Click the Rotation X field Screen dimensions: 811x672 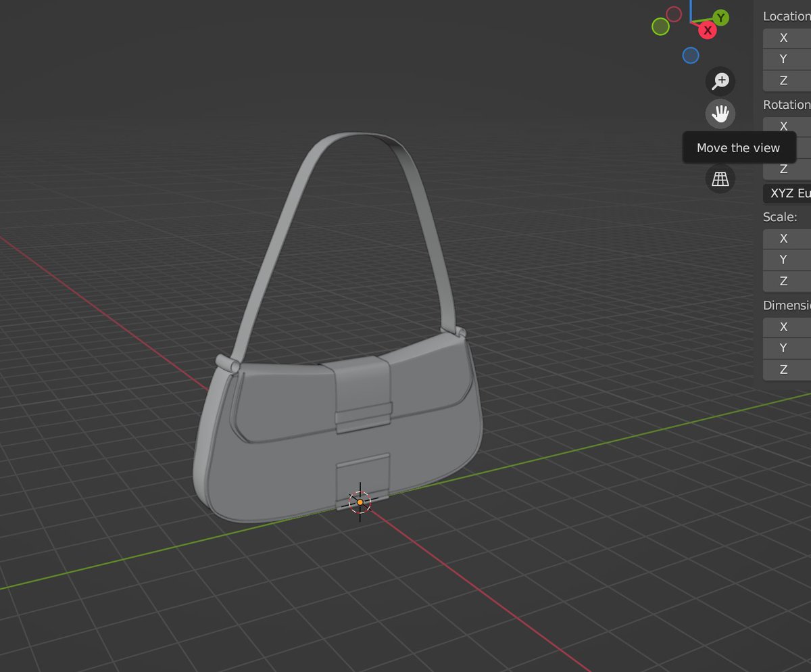[x=787, y=126]
